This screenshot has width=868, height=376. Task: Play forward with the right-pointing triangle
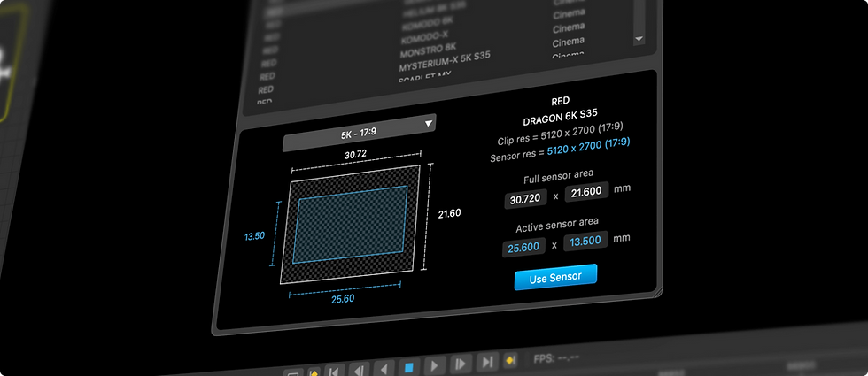(435, 365)
